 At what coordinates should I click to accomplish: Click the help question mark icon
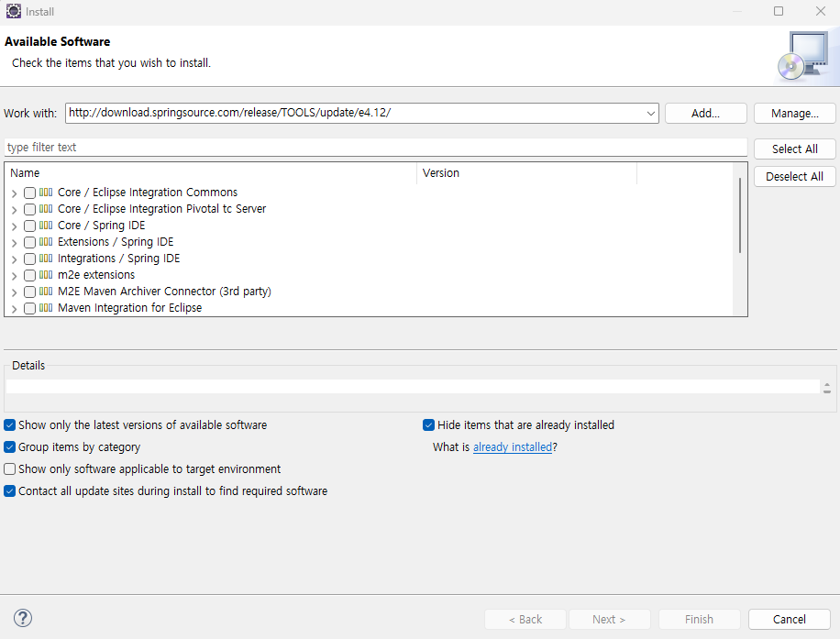[x=23, y=618]
